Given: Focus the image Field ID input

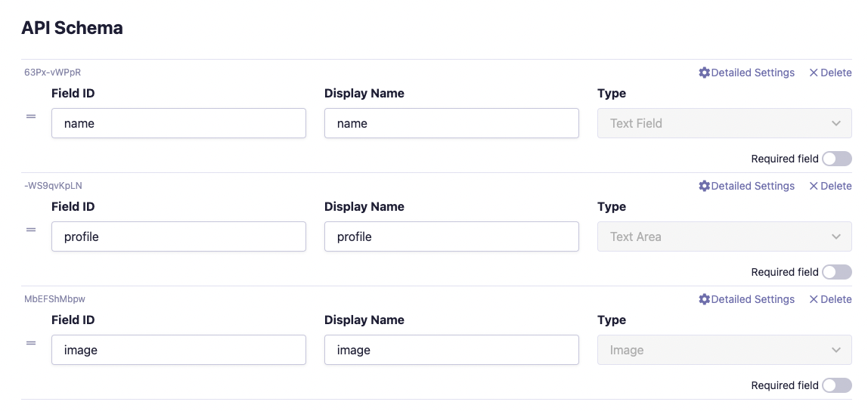Looking at the screenshot, I should coord(178,350).
